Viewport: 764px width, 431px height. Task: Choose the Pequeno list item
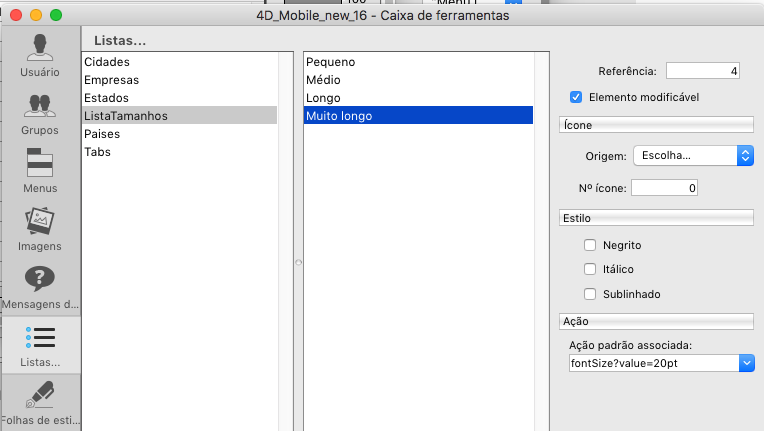[x=331, y=62]
